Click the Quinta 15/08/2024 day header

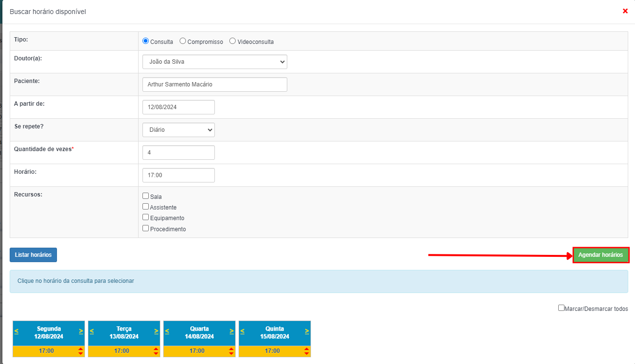point(275,333)
